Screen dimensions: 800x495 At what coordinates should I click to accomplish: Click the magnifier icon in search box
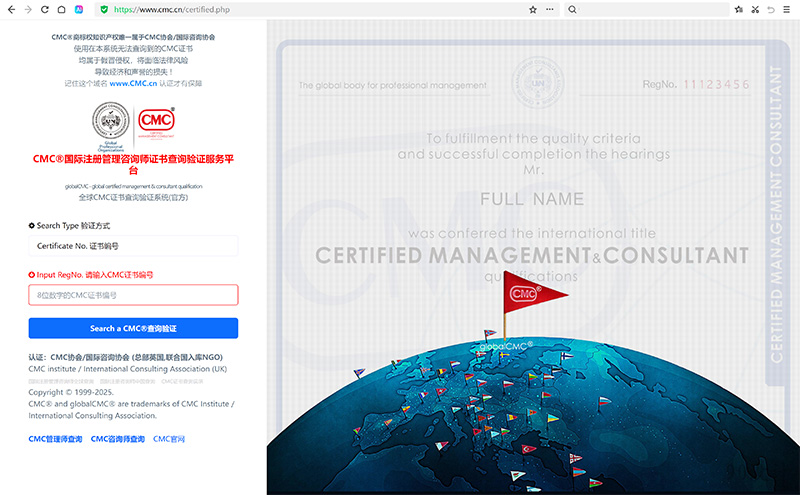572,9
